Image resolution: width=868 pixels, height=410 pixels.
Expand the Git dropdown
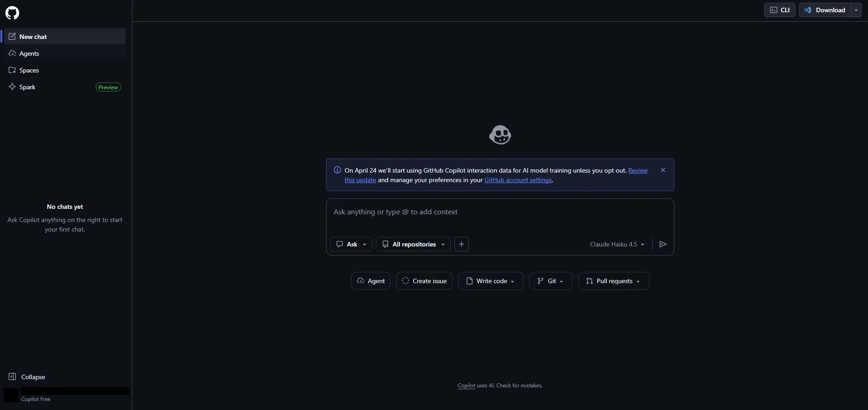tap(551, 281)
